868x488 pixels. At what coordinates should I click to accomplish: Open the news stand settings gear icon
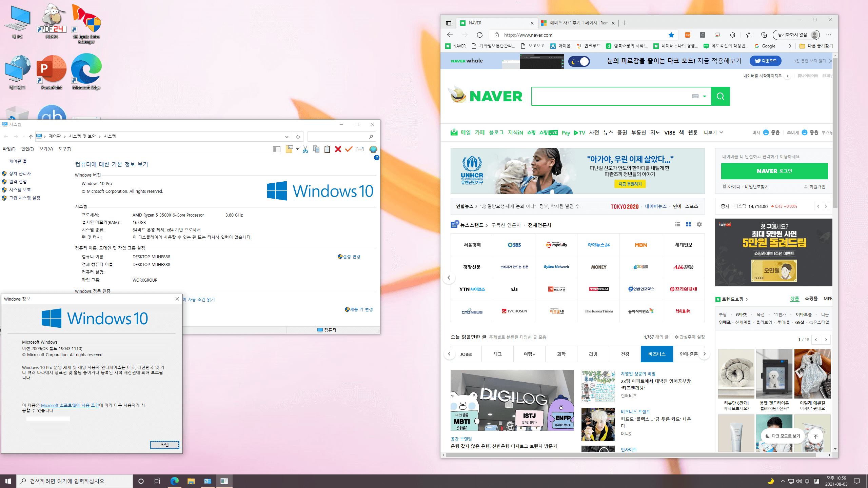pyautogui.click(x=699, y=224)
